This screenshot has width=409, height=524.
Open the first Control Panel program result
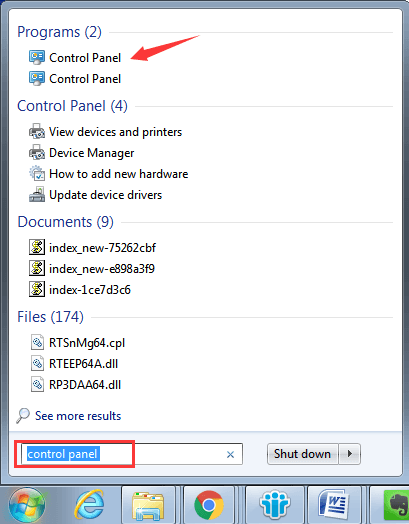pos(75,58)
